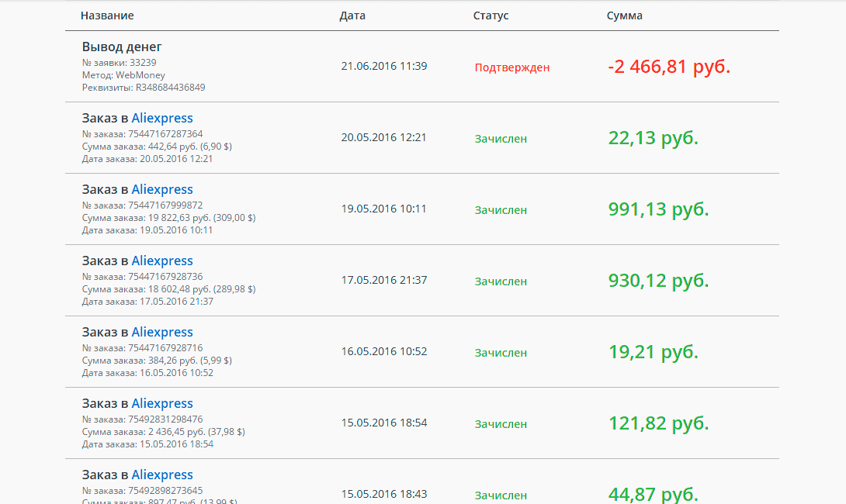Click the amount 22,13 руб.
Viewport: 846px width, 504px height.
654,138
